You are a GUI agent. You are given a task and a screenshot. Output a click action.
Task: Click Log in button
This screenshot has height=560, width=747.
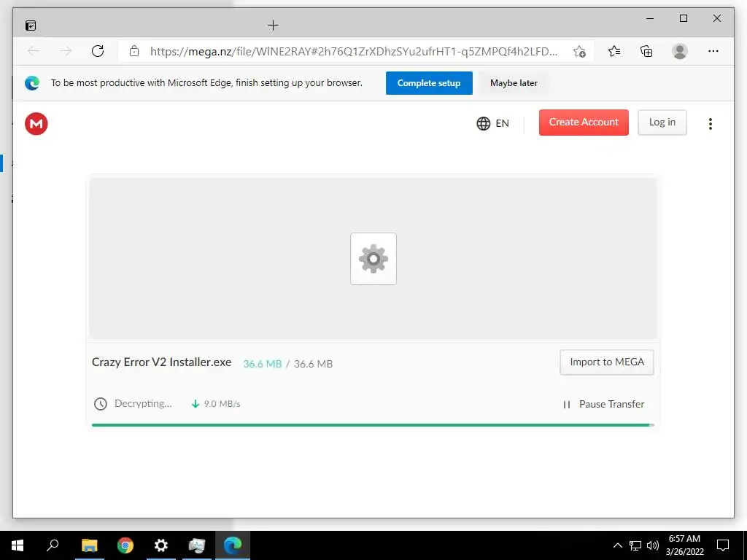tap(662, 122)
